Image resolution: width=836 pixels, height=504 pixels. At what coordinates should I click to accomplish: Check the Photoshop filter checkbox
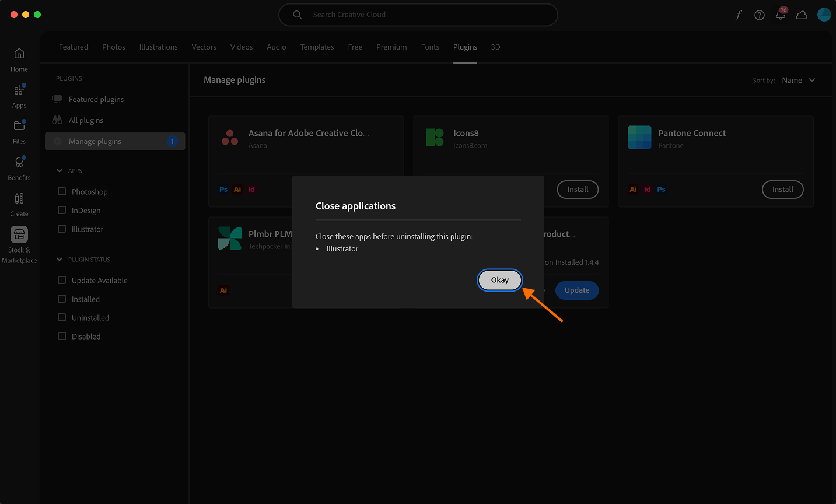[x=62, y=191]
